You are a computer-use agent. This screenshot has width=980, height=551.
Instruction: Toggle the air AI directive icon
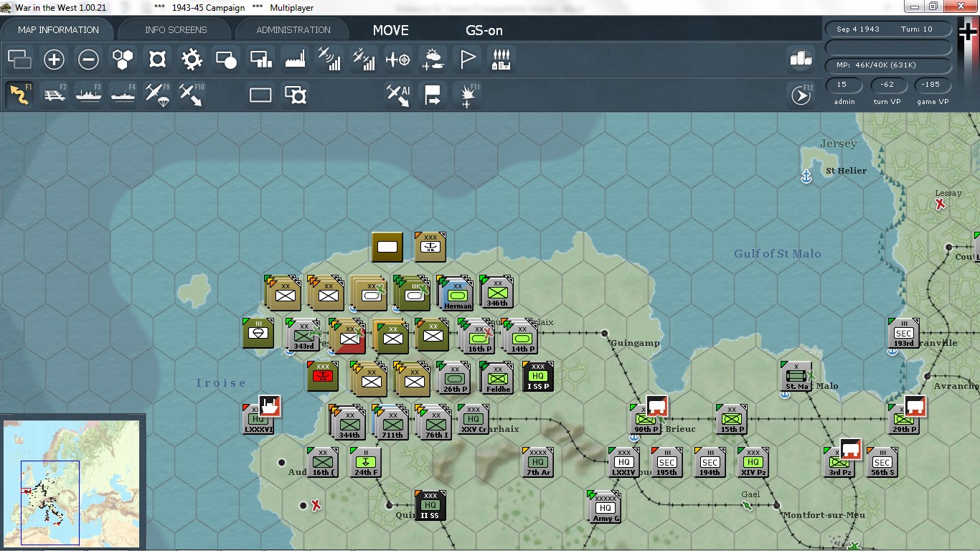pyautogui.click(x=398, y=95)
